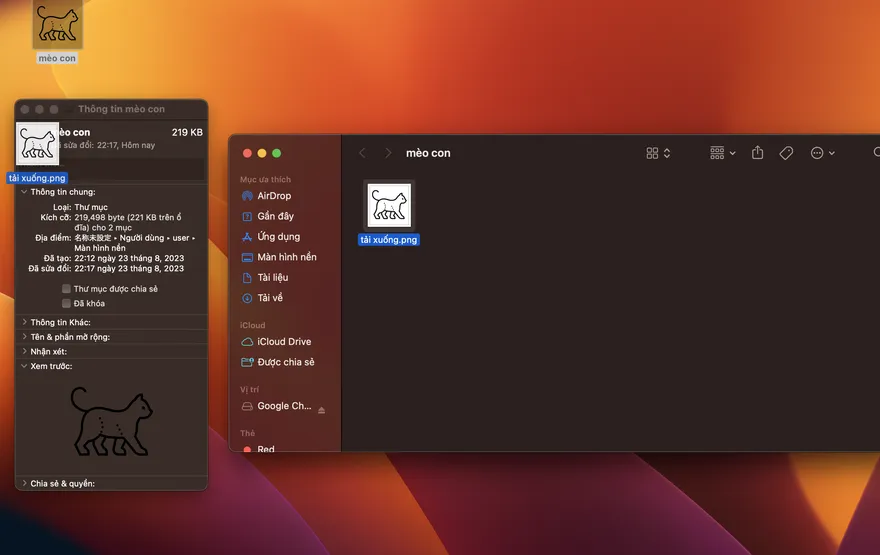The height and width of the screenshot is (555, 880).
Task: Open Gần đây in the Finder sidebar
Action: coord(275,216)
